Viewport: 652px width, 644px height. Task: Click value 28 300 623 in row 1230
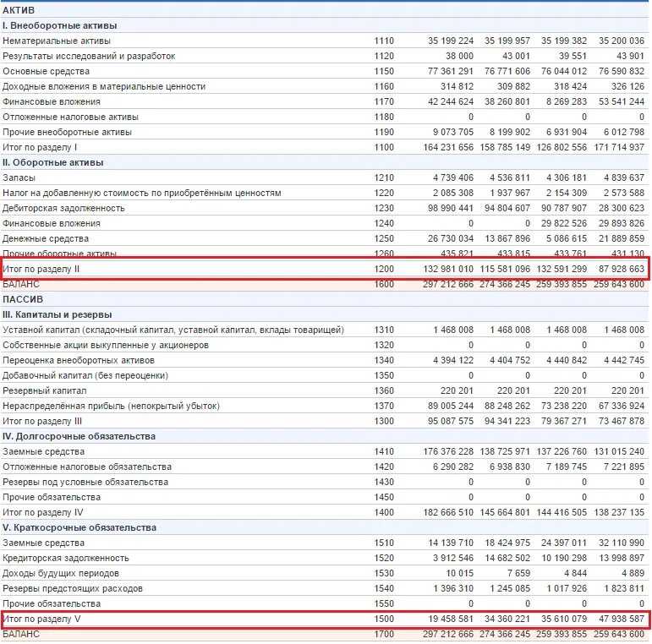click(x=622, y=208)
